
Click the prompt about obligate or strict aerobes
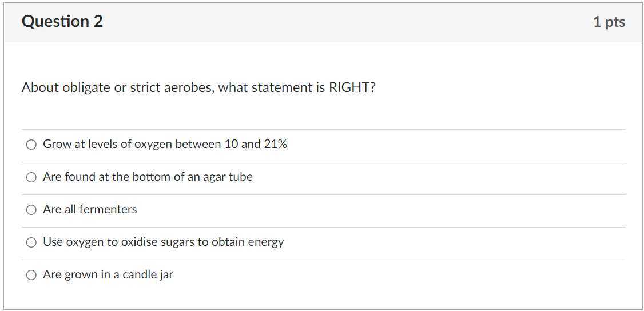198,87
